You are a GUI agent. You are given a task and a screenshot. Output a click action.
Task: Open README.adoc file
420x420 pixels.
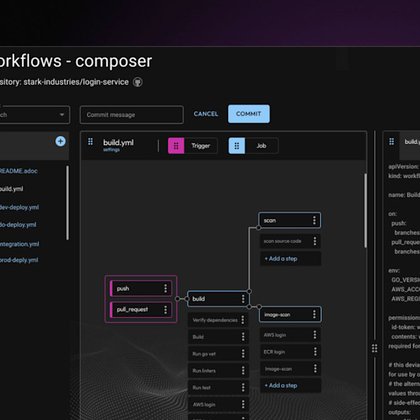[19, 171]
